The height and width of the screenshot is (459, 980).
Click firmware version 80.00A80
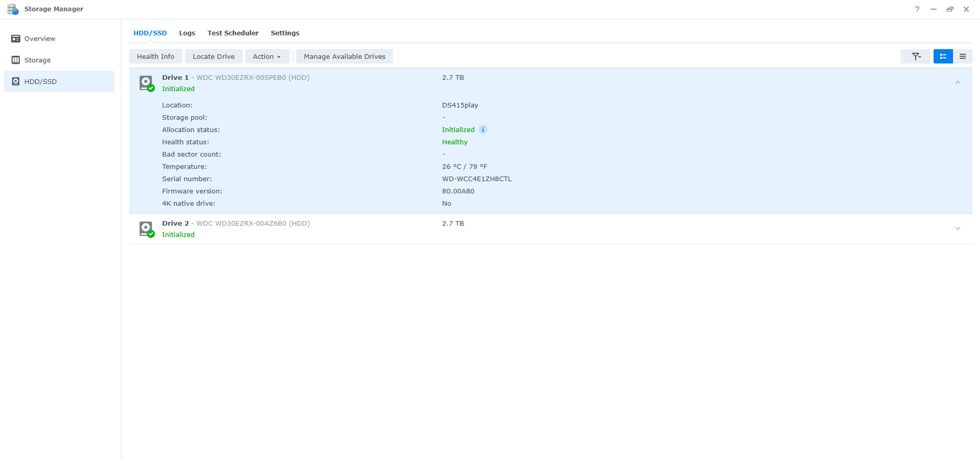pyautogui.click(x=458, y=191)
